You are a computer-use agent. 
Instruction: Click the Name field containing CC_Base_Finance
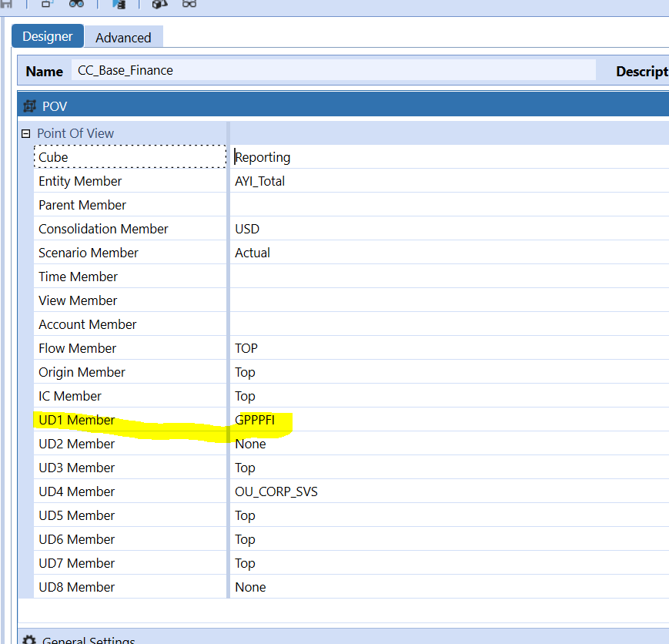[x=333, y=70]
